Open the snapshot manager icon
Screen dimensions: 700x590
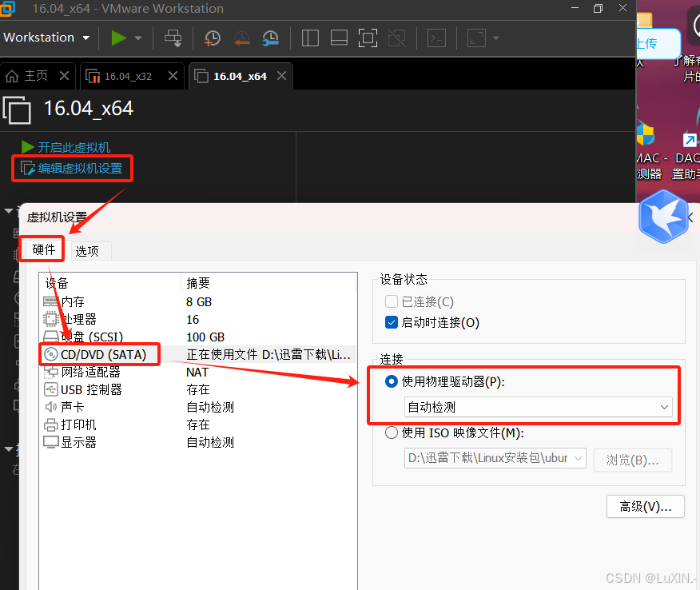(271, 38)
